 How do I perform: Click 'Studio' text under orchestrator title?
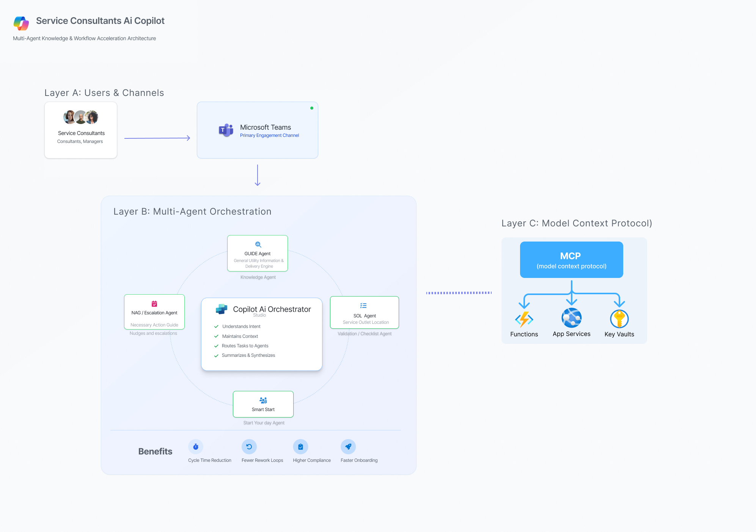[259, 315]
